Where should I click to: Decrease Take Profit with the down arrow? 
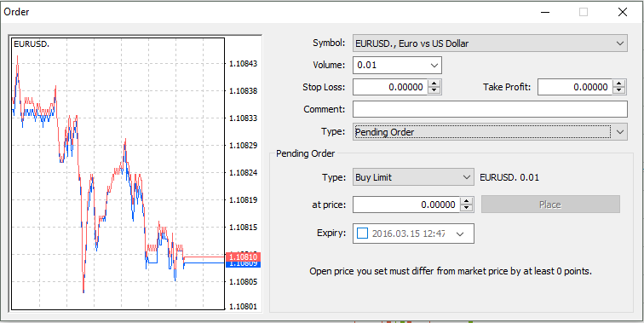click(x=619, y=91)
